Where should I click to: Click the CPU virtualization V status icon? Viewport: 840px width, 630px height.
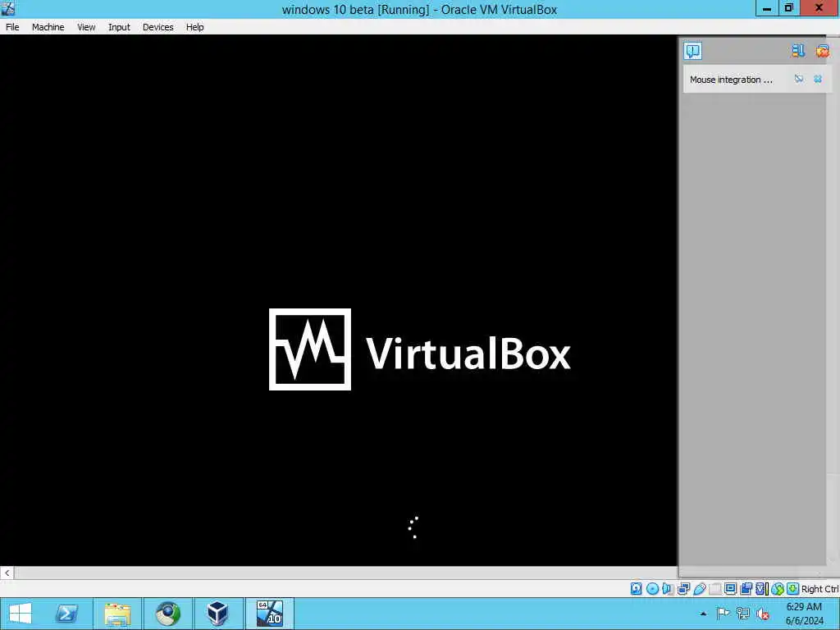coord(761,589)
